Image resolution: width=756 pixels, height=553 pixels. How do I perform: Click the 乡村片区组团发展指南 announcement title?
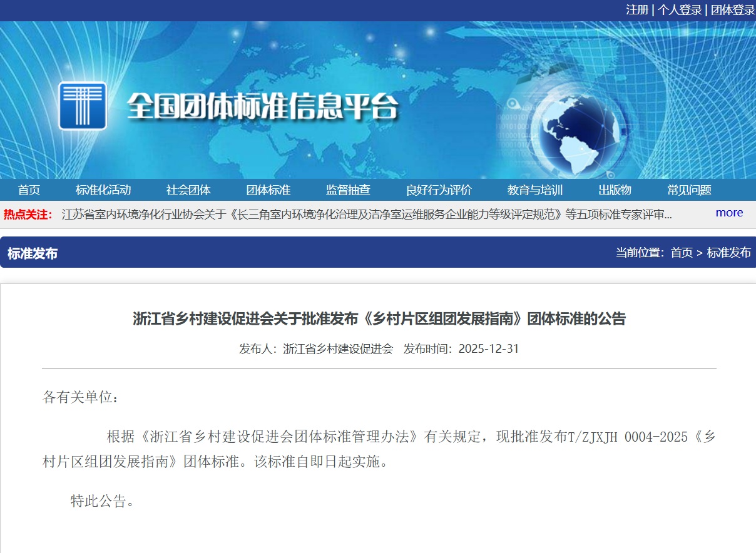click(x=379, y=319)
